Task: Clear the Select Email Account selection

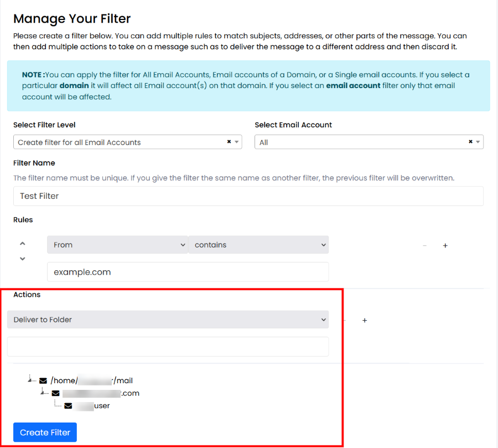Action: 470,142
